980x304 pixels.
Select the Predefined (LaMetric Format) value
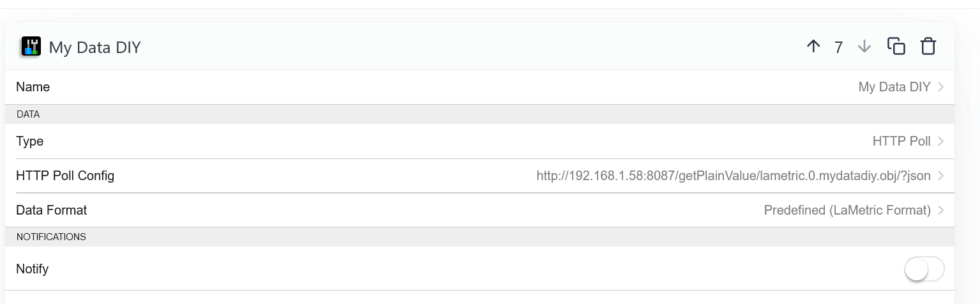(847, 210)
